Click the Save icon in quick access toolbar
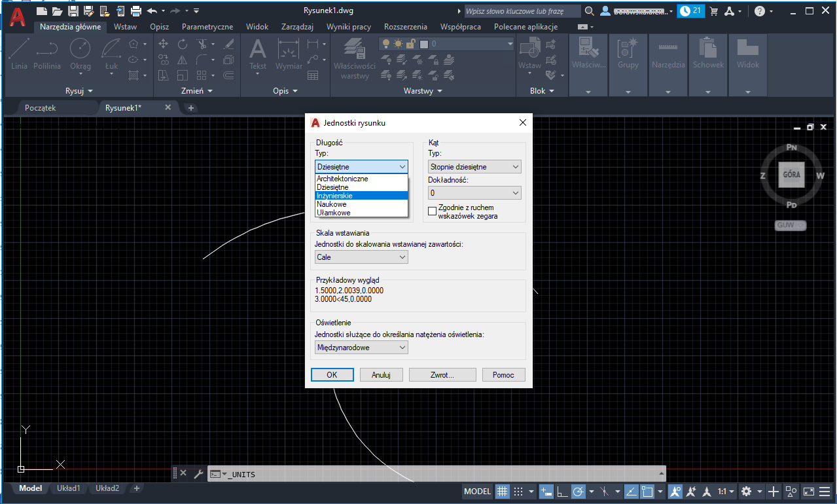Screen dimensions: 837x504 coord(73,10)
